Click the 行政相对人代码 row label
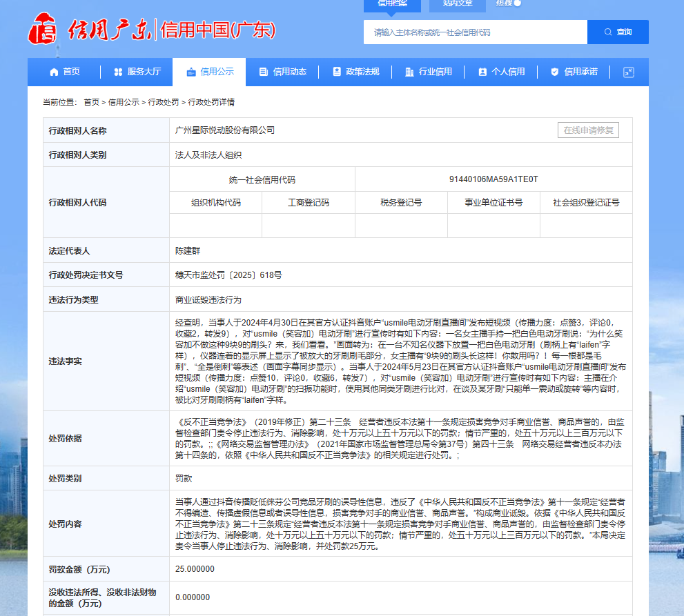684x616 pixels. (77, 203)
